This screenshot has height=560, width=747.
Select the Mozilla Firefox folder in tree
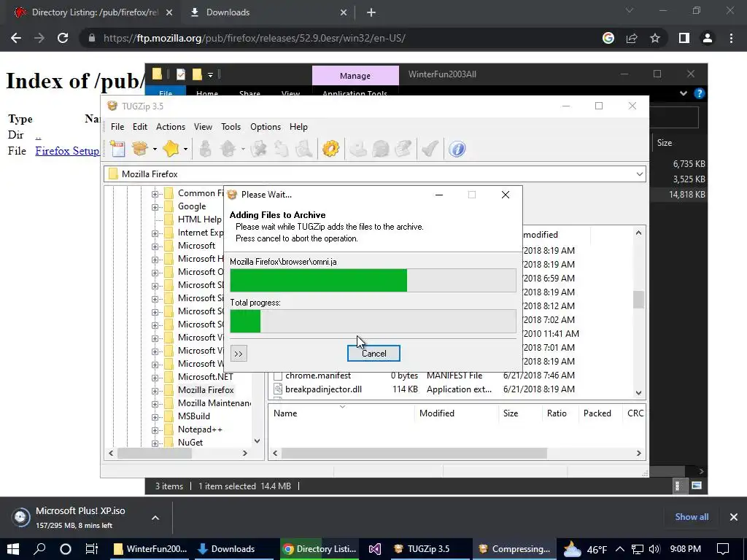pos(205,389)
